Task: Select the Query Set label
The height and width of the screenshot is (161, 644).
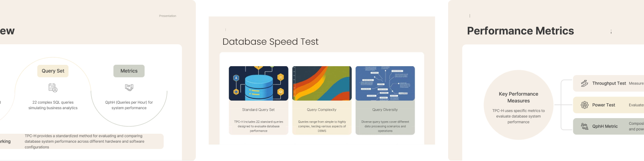Action: pyautogui.click(x=53, y=71)
